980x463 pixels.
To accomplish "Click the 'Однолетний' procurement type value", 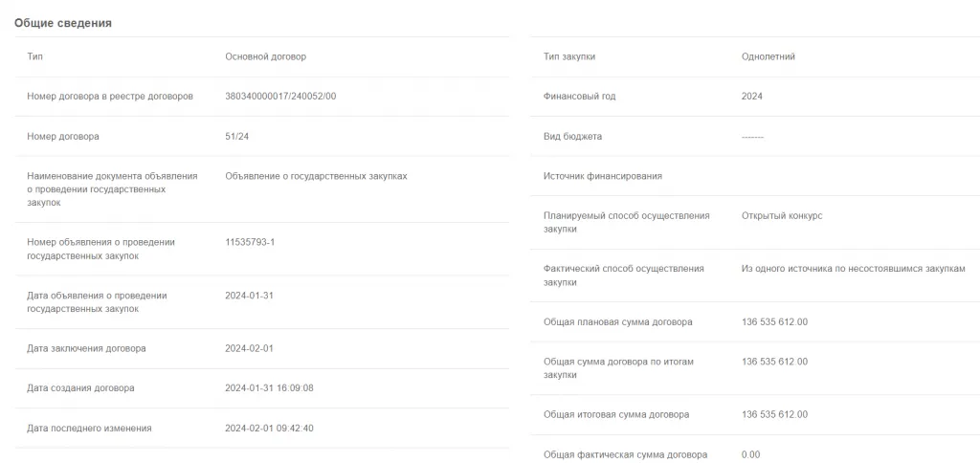I will (x=768, y=56).
